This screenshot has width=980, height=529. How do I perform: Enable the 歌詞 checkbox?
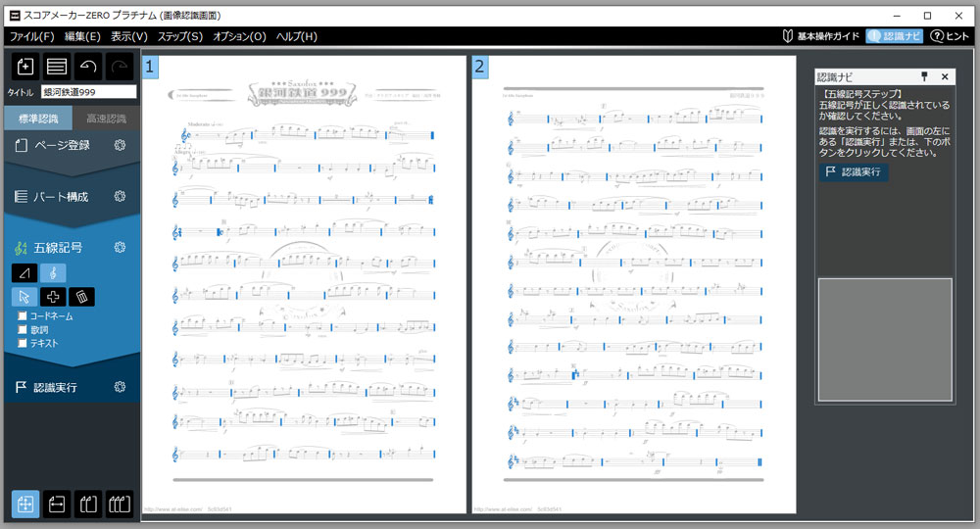pyautogui.click(x=23, y=329)
